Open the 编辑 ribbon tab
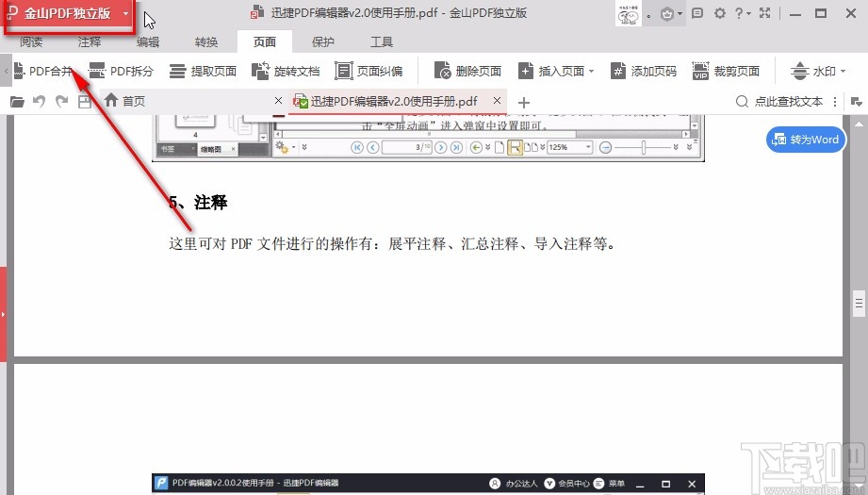The image size is (868, 495). click(148, 41)
